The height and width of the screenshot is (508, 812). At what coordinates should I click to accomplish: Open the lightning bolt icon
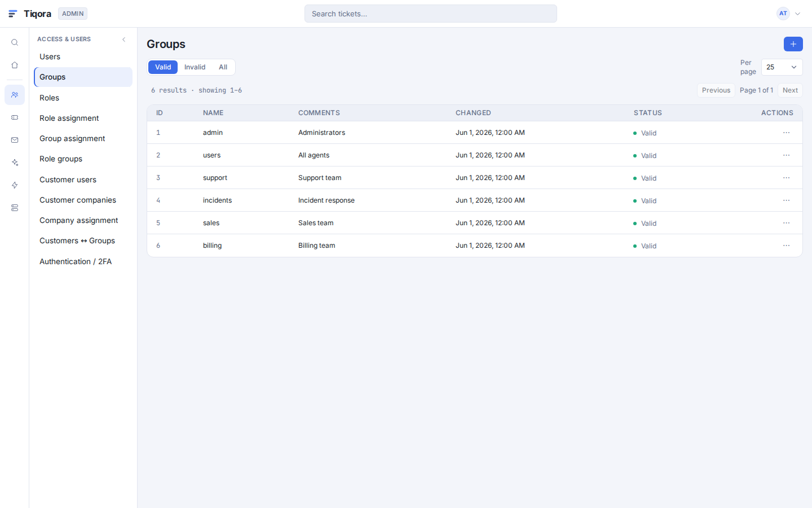tap(15, 185)
